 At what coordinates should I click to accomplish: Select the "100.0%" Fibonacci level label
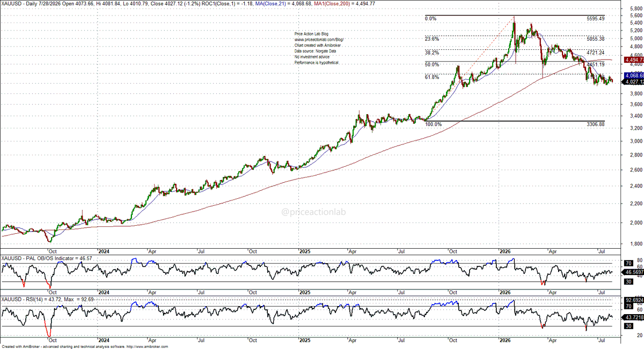[x=434, y=124]
